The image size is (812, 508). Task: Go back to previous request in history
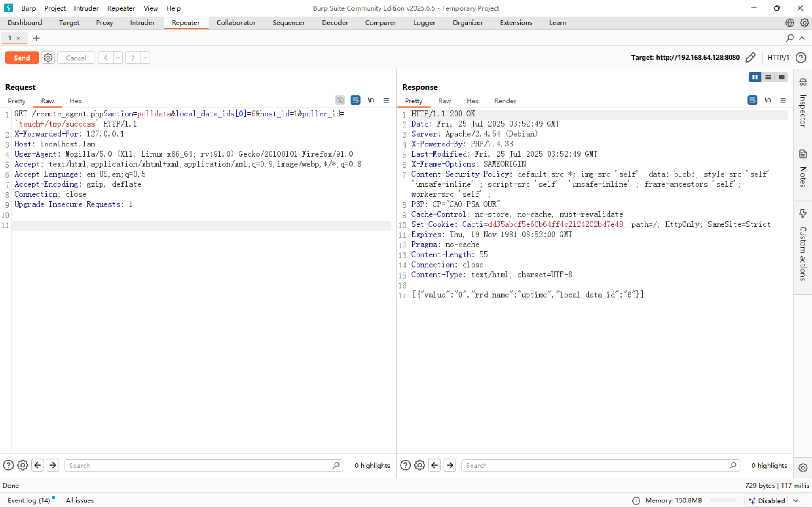tap(106, 58)
